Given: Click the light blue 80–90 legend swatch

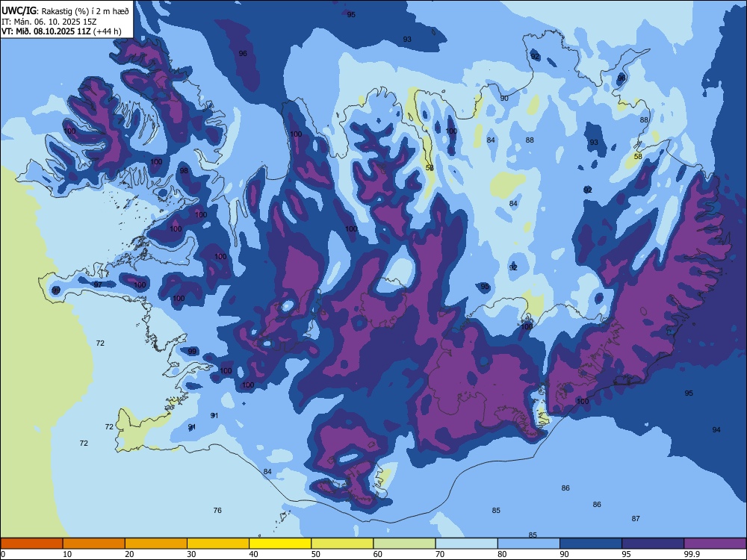Looking at the screenshot, I should coord(529,544).
